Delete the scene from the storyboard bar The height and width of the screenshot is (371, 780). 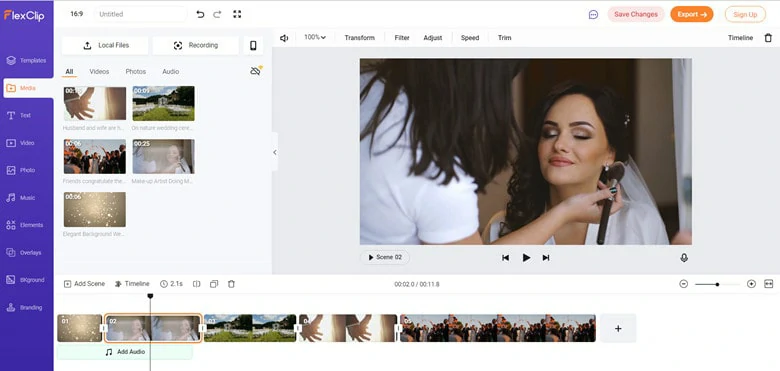coord(231,284)
